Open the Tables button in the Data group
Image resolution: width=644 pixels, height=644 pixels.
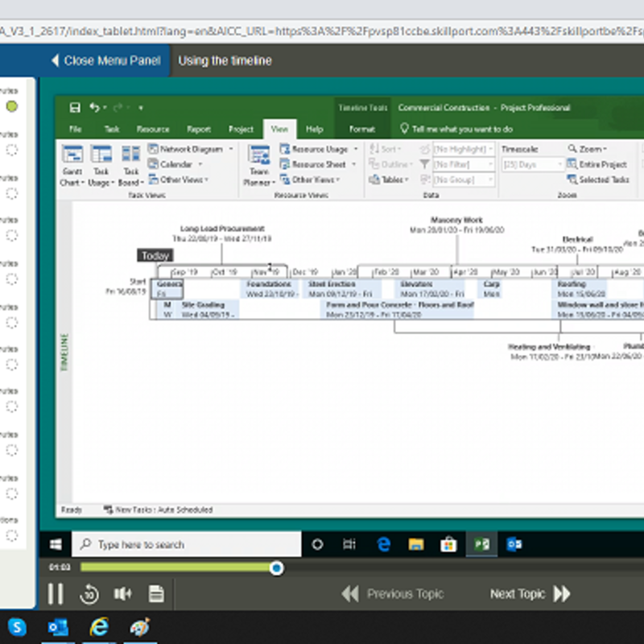click(x=389, y=180)
